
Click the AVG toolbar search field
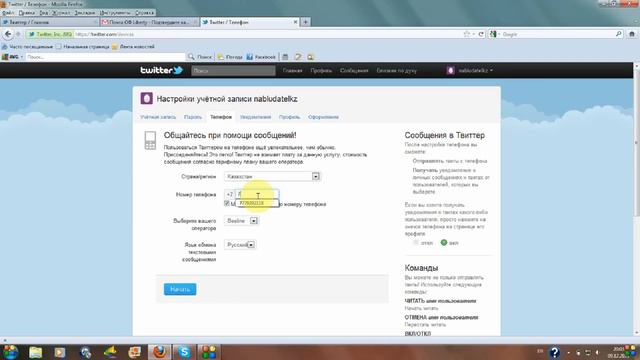pyautogui.click(x=105, y=57)
